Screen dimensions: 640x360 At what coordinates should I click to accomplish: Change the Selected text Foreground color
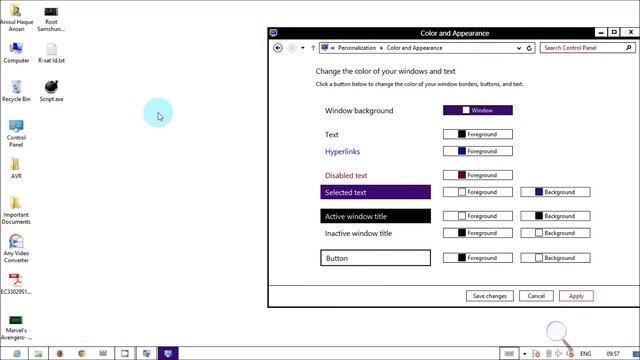[478, 192]
